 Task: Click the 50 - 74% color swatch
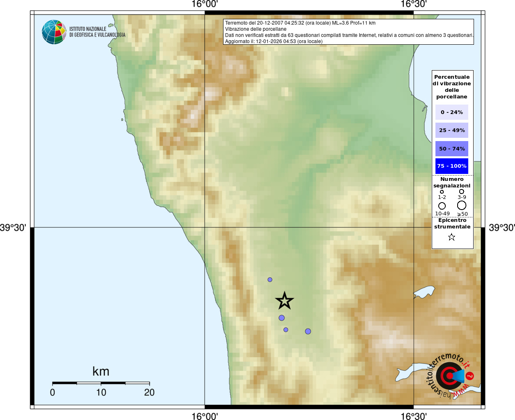point(452,148)
